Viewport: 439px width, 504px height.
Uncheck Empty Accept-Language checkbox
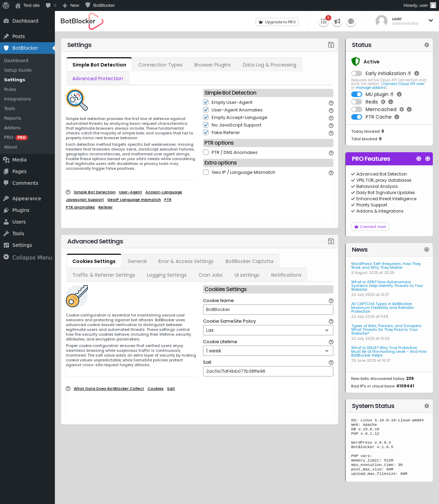pyautogui.click(x=206, y=117)
